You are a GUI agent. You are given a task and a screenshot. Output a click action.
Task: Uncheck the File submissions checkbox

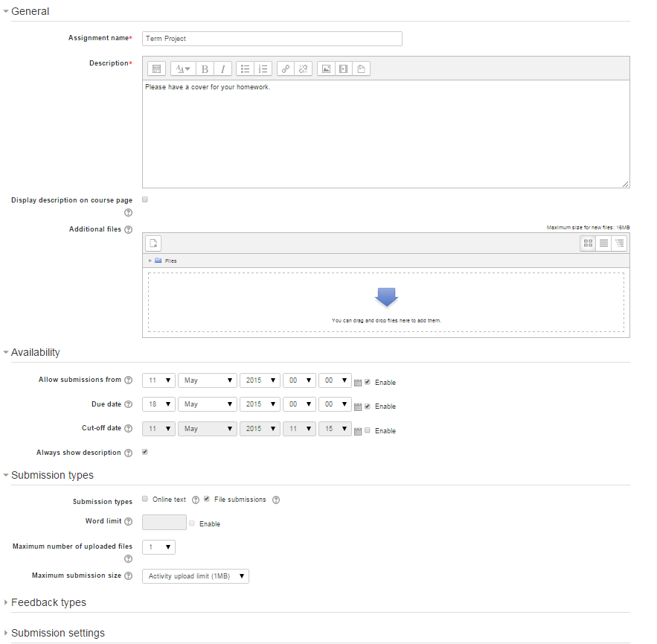point(207,500)
